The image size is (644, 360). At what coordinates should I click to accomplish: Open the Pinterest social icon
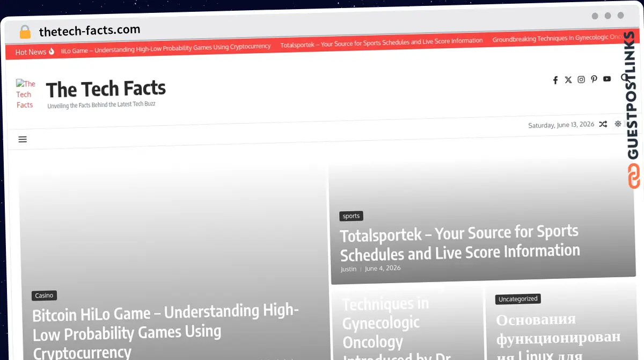point(594,79)
